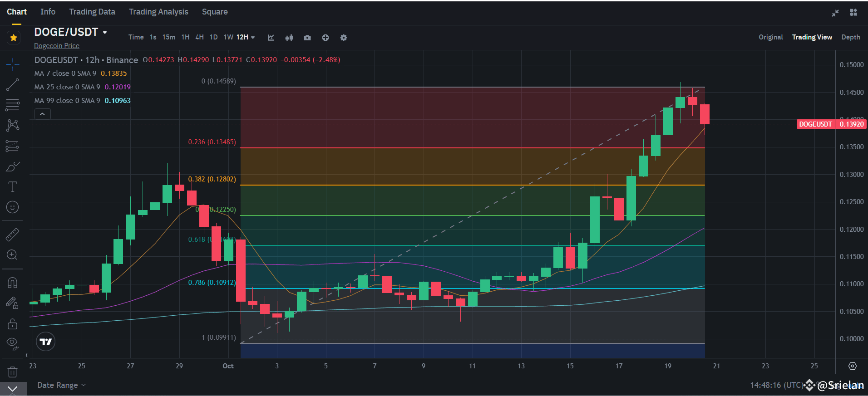
Task: Click the 14:48:16 (UTC) clock
Action: [776, 385]
